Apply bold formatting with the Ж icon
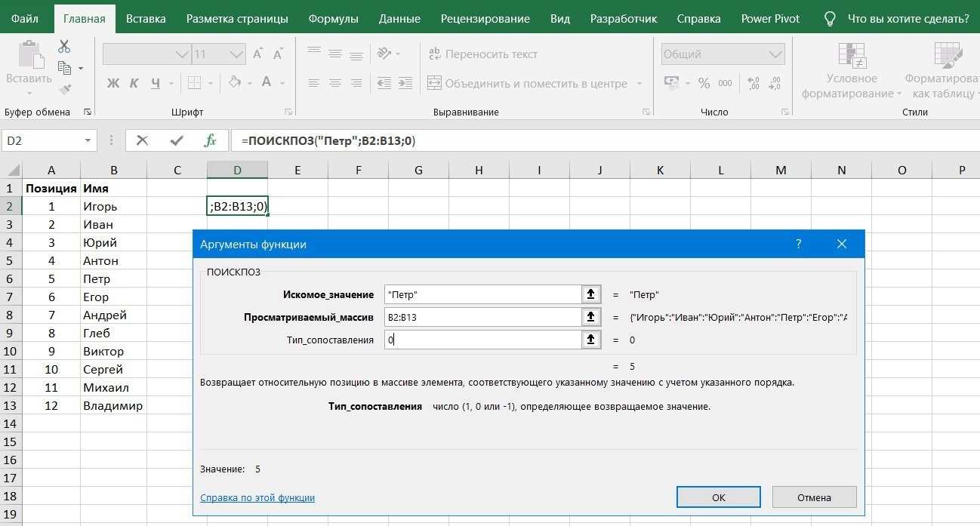Image resolution: width=980 pixels, height=526 pixels. tap(113, 84)
